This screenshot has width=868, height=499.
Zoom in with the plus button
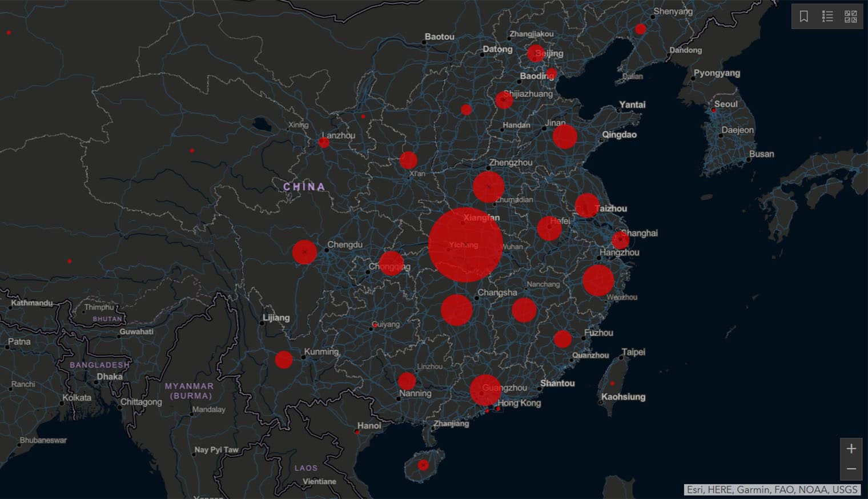[850, 448]
